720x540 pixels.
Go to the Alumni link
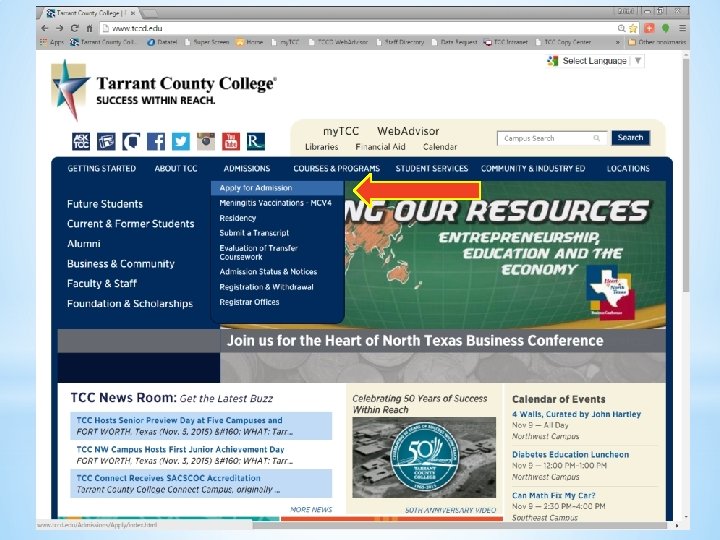[84, 244]
